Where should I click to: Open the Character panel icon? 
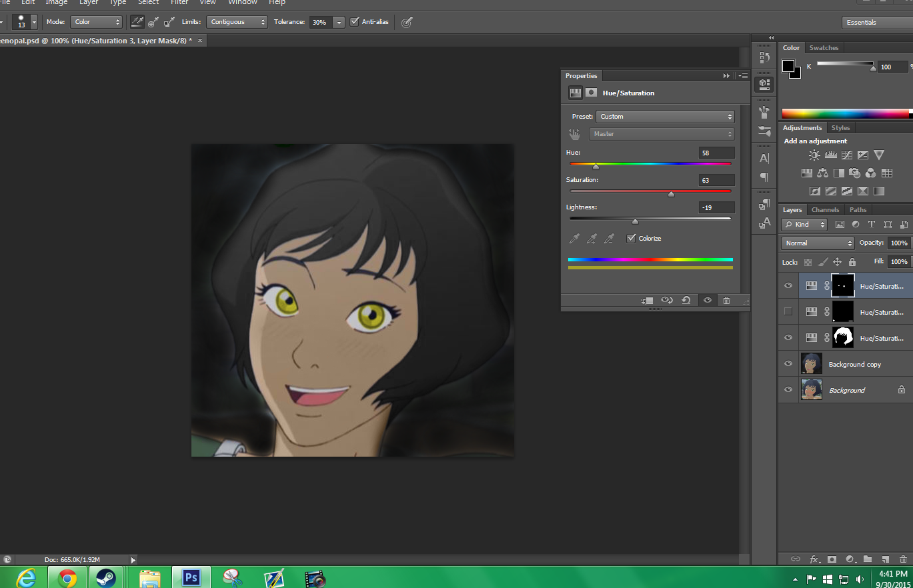tap(764, 159)
